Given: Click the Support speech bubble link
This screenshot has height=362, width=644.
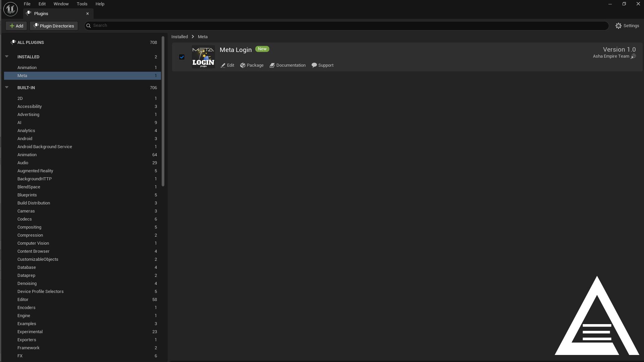Looking at the screenshot, I should pos(322,65).
